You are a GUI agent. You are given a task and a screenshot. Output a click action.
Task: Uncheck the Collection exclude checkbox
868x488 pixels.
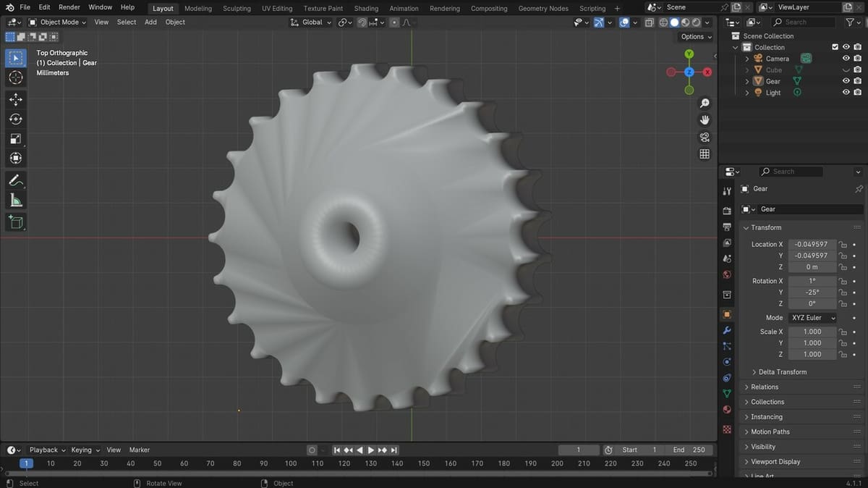835,47
